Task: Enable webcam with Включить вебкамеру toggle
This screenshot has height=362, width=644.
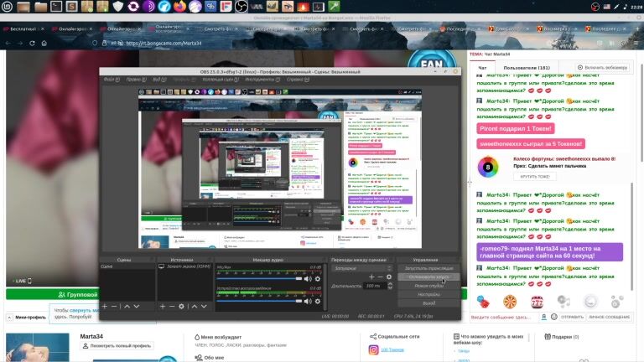Action: 602,67
